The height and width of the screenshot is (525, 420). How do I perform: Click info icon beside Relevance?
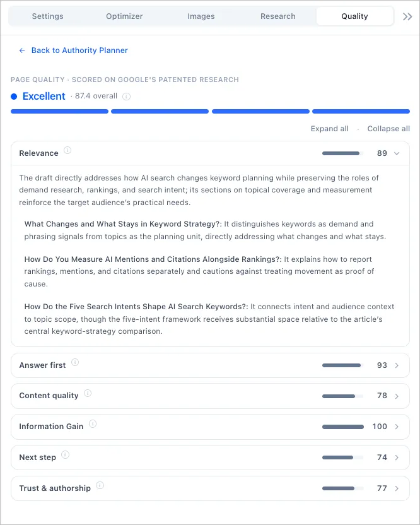(67, 150)
